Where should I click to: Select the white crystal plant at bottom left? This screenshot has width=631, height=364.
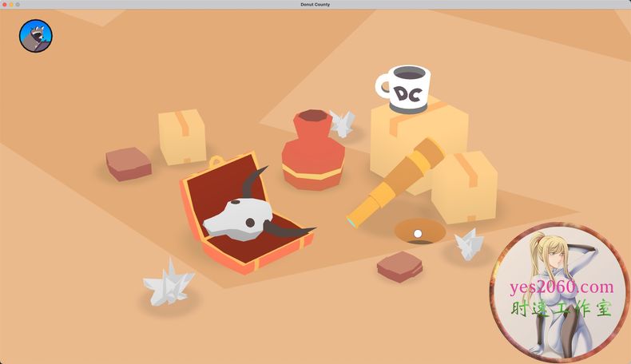coord(168,283)
